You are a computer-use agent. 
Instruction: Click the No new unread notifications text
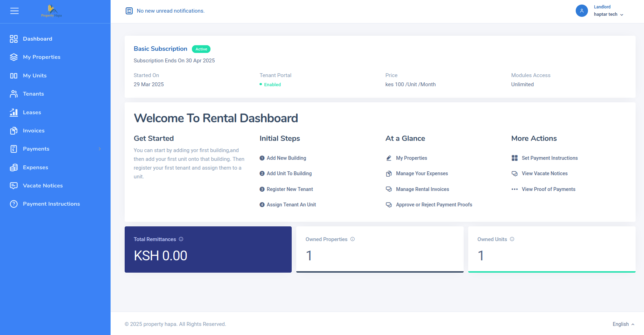coord(171,11)
